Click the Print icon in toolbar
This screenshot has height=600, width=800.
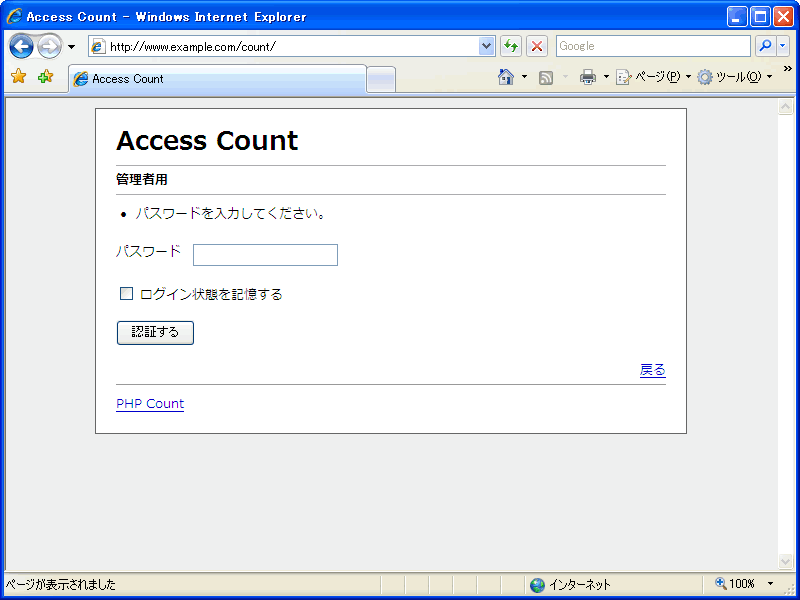(x=588, y=77)
